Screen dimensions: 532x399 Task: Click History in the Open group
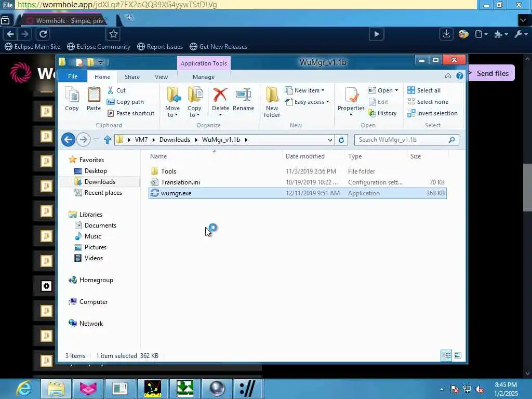pos(382,113)
